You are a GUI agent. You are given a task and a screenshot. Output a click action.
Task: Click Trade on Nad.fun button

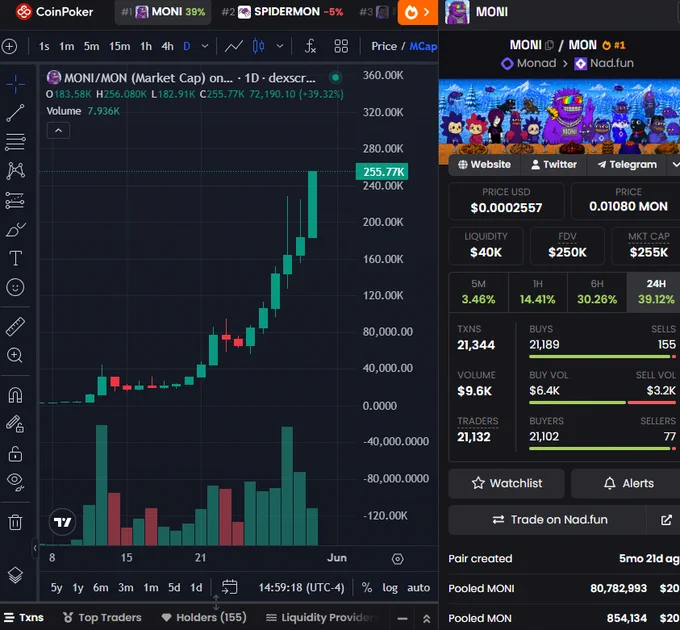(549, 519)
